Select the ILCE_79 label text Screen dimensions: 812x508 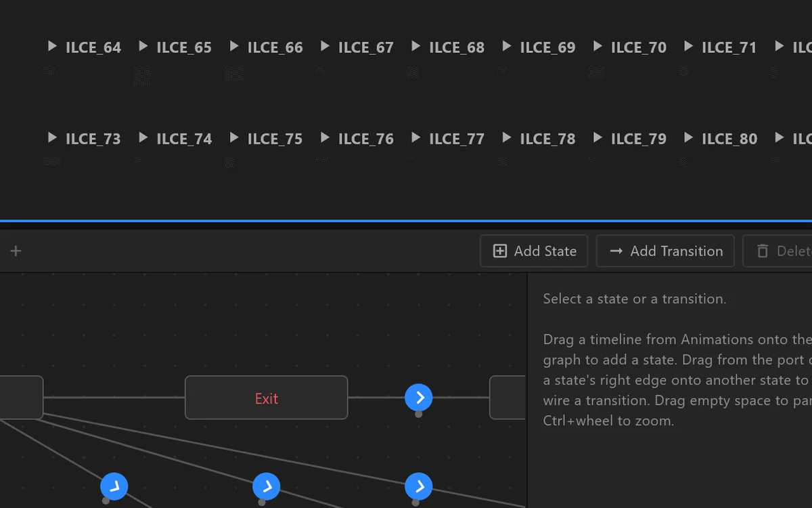(639, 139)
